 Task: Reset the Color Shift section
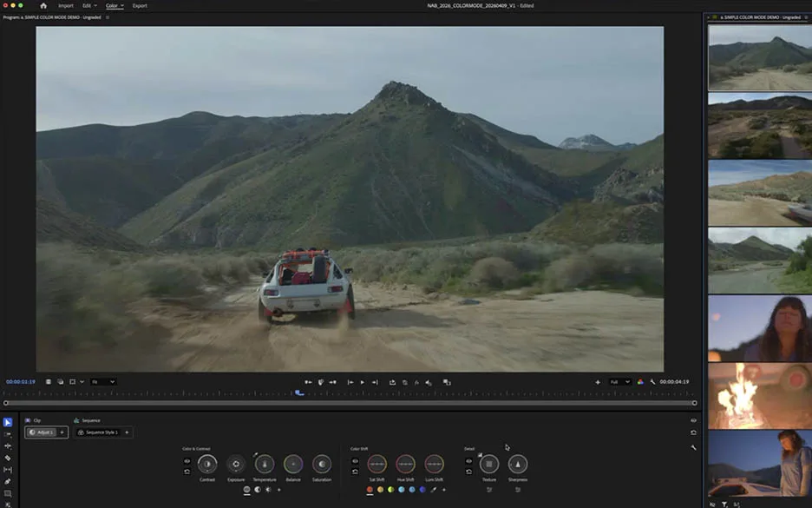click(x=355, y=472)
